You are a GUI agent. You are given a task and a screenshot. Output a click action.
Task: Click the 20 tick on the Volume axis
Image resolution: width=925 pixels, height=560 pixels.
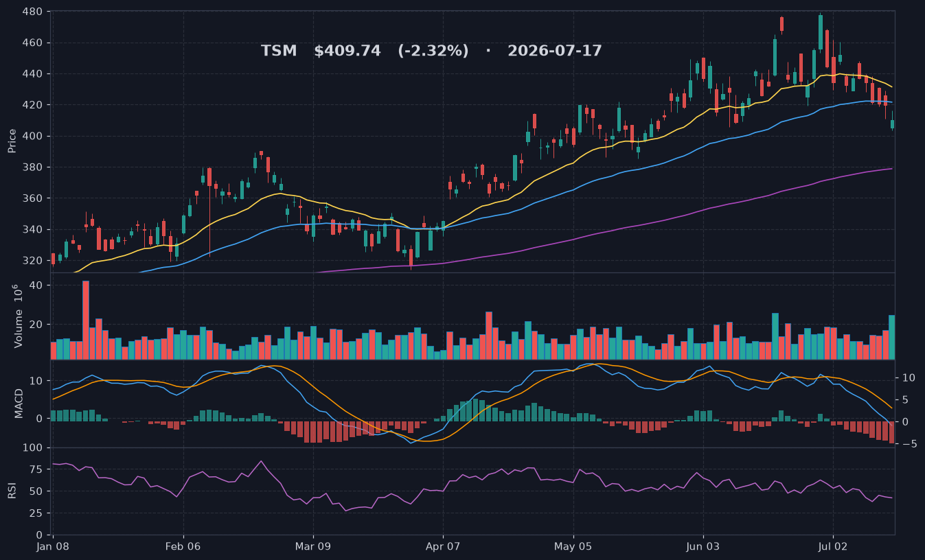click(x=36, y=324)
